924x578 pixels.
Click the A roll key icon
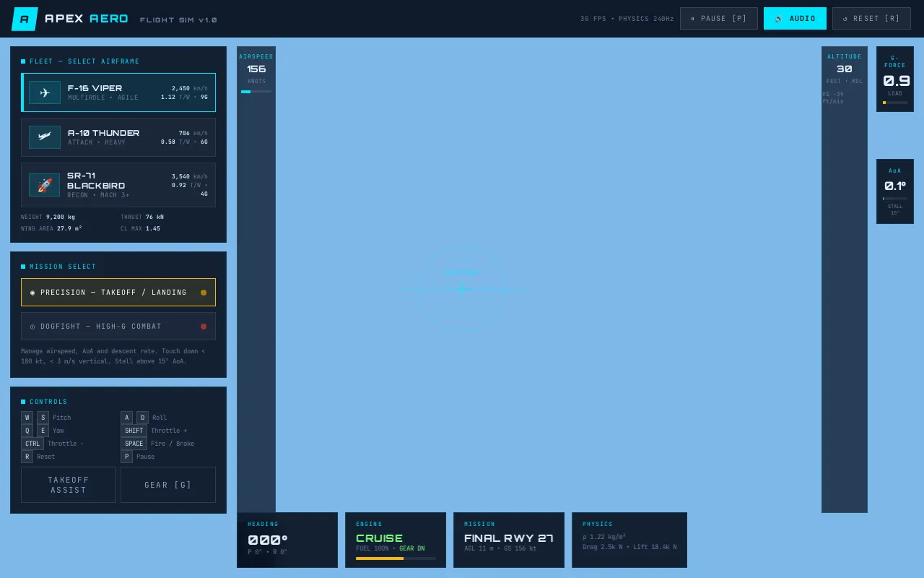[x=126, y=418]
